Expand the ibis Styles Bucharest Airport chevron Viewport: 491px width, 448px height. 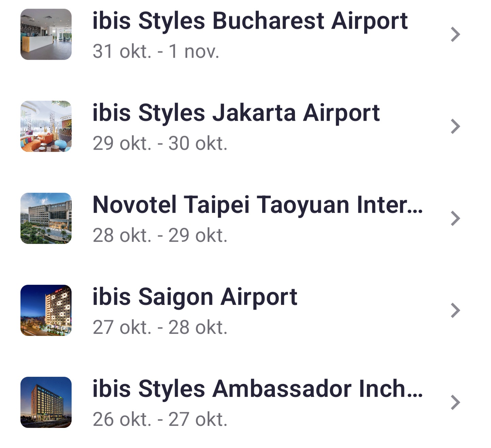point(455,34)
